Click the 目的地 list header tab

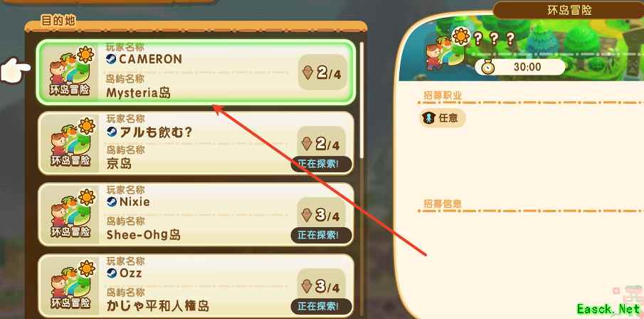pyautogui.click(x=58, y=20)
